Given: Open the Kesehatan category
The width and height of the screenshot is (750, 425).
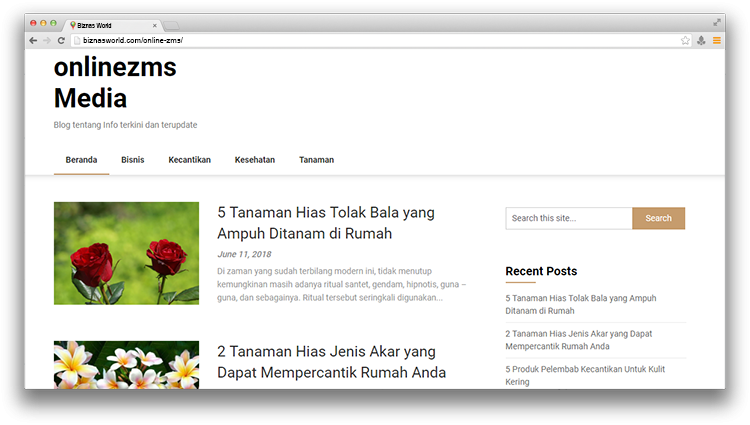Looking at the screenshot, I should [255, 160].
